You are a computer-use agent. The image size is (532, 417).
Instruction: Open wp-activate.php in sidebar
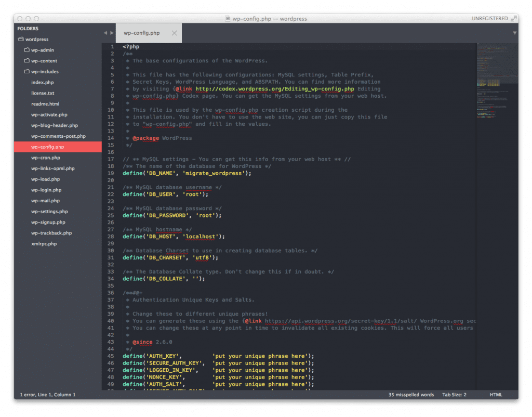(x=49, y=115)
